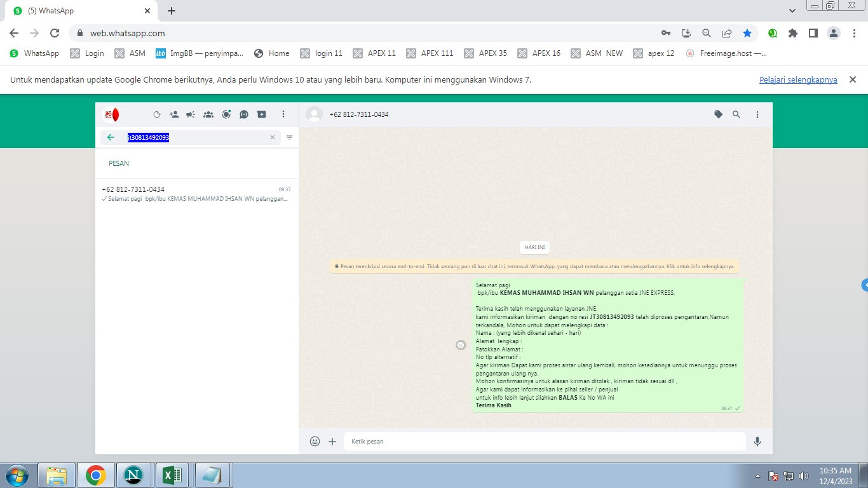Open the Status icon in WhatsApp header
868x488 pixels.
tap(157, 114)
